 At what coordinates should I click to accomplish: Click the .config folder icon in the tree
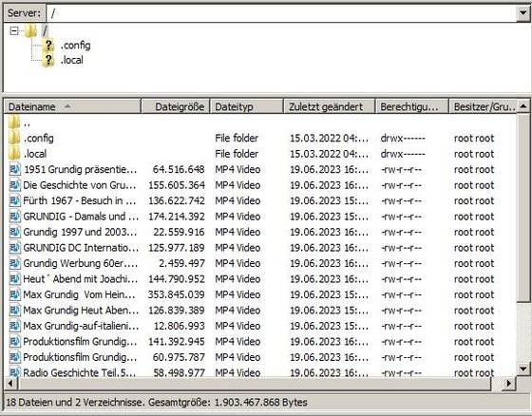[48, 46]
